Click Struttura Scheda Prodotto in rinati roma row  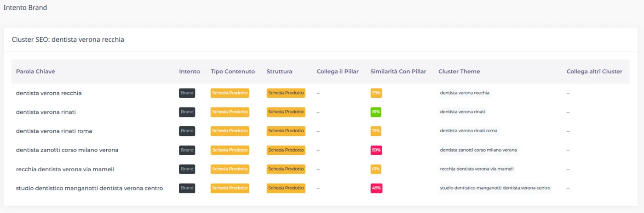pyautogui.click(x=286, y=131)
